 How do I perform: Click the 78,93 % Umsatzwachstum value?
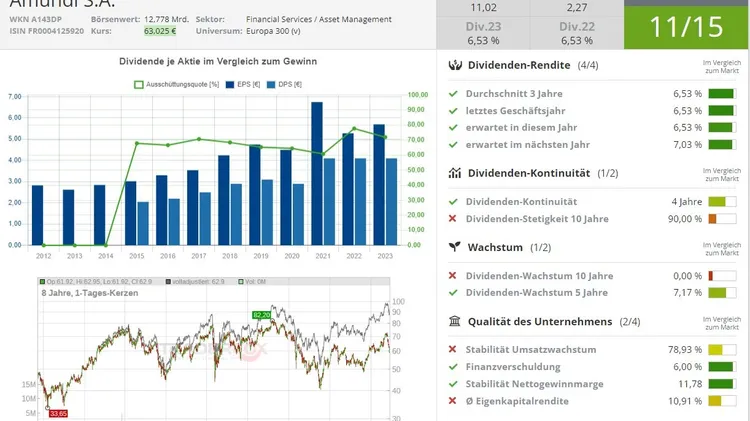click(x=685, y=350)
